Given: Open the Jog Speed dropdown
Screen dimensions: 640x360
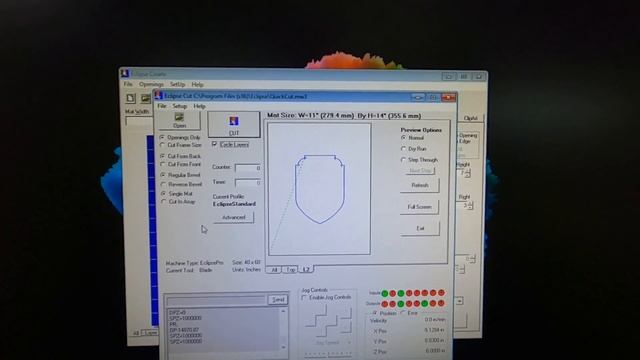Looking at the screenshot, I should (349, 343).
